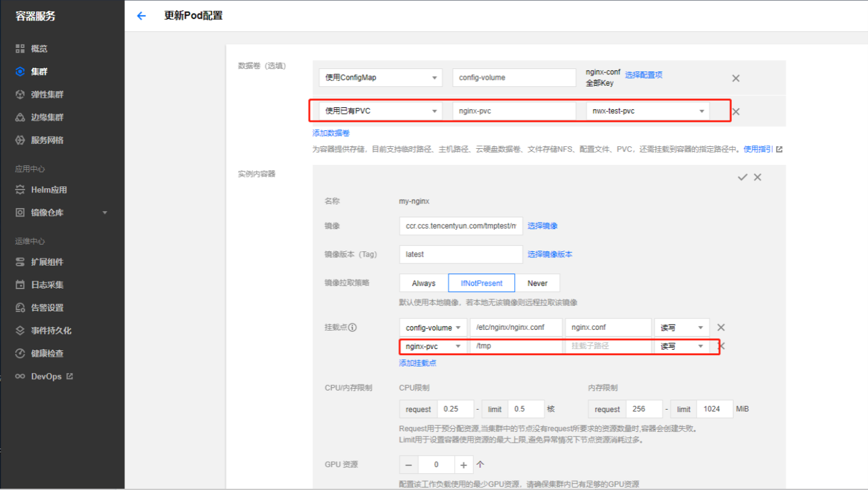This screenshot has width=868, height=490.
Task: Select Never pull policy
Action: 537,283
